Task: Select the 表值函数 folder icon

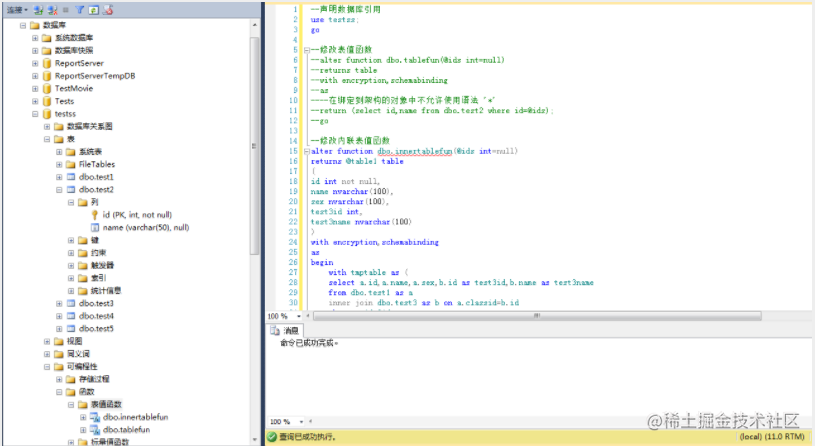Action: [x=83, y=404]
